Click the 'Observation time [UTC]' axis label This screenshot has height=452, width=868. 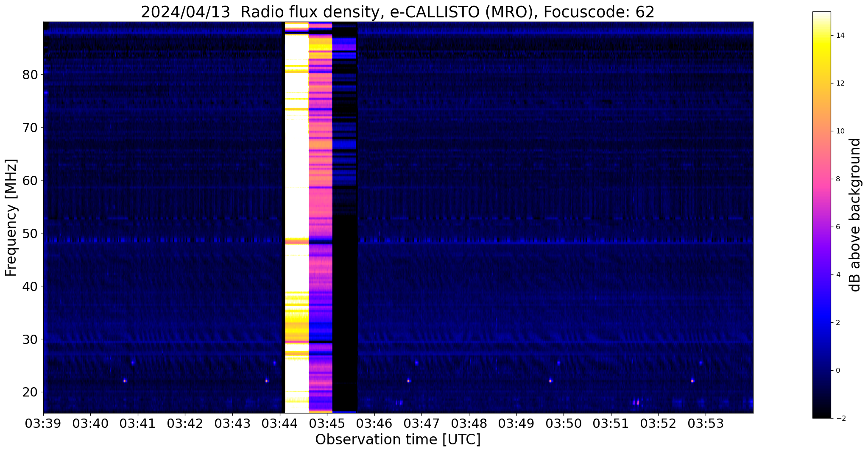[x=398, y=440]
